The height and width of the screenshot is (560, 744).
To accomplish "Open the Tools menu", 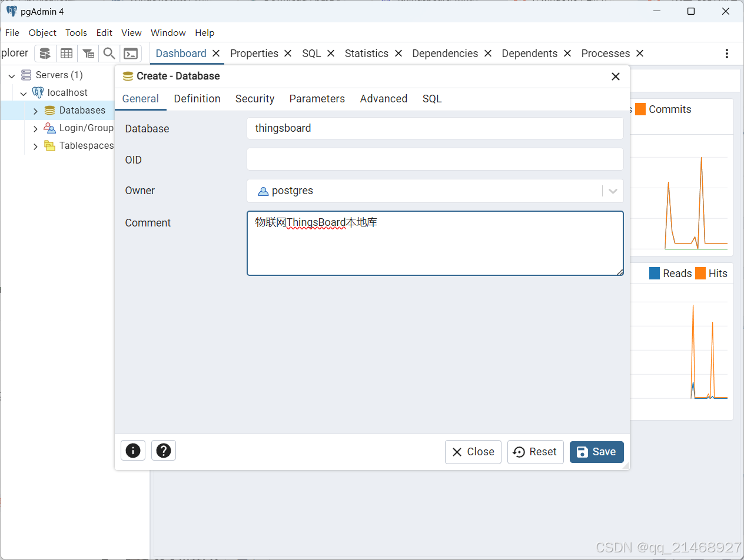I will click(76, 33).
